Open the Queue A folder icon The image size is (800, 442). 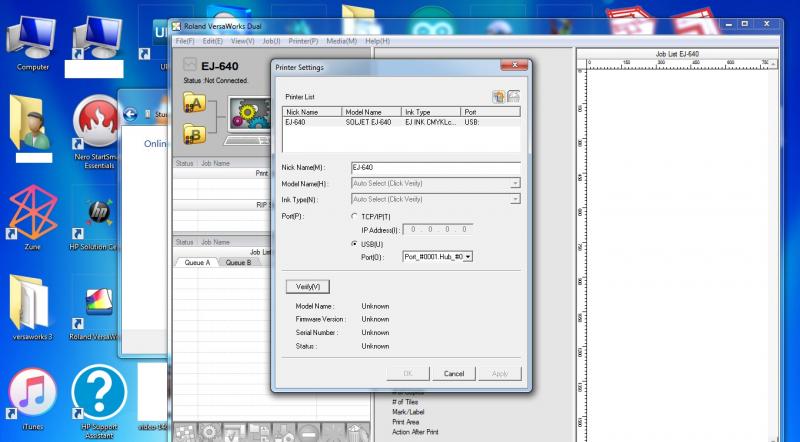[x=194, y=103]
